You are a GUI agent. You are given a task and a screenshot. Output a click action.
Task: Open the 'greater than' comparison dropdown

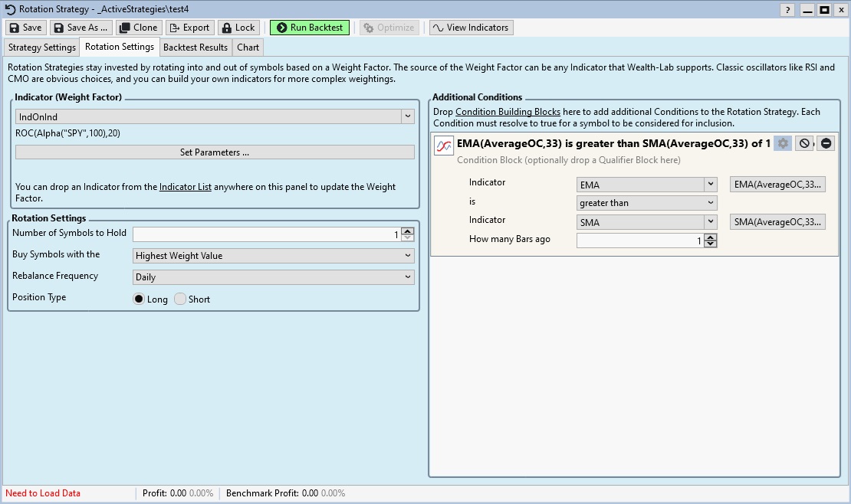[x=646, y=203]
